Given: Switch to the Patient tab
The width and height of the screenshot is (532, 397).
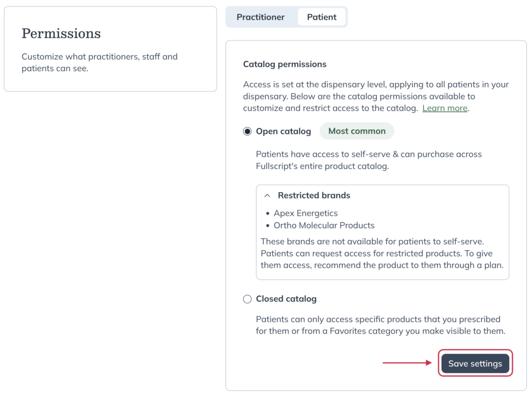Looking at the screenshot, I should (x=322, y=17).
